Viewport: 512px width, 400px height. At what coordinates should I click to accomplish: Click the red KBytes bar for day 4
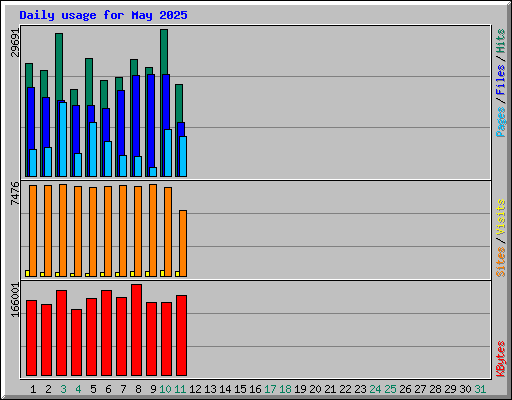(x=76, y=342)
